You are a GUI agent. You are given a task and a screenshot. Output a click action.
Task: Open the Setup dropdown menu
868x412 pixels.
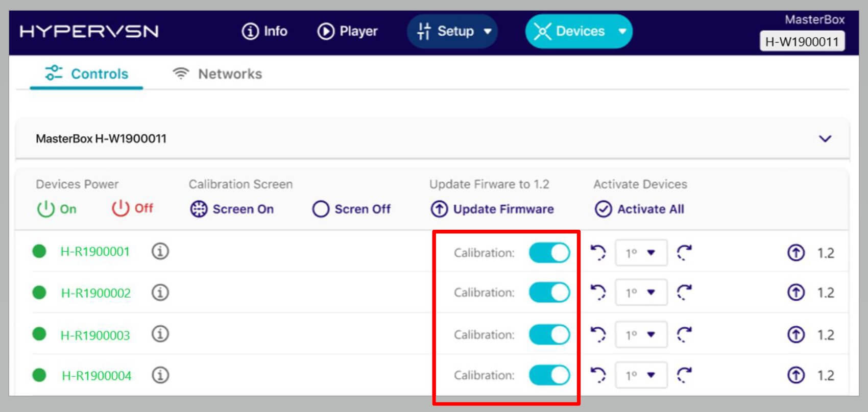[x=452, y=32]
